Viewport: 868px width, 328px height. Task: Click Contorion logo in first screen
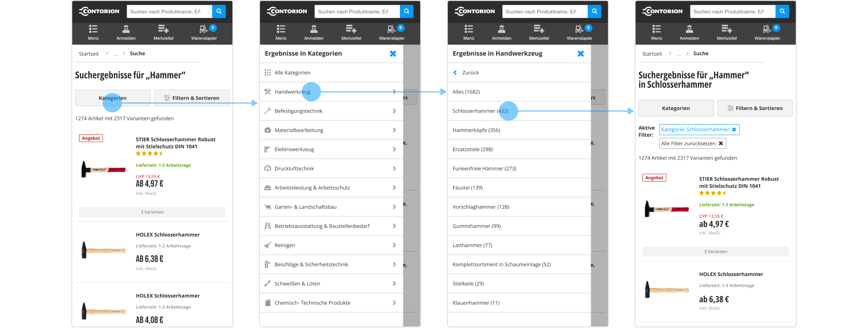click(99, 11)
